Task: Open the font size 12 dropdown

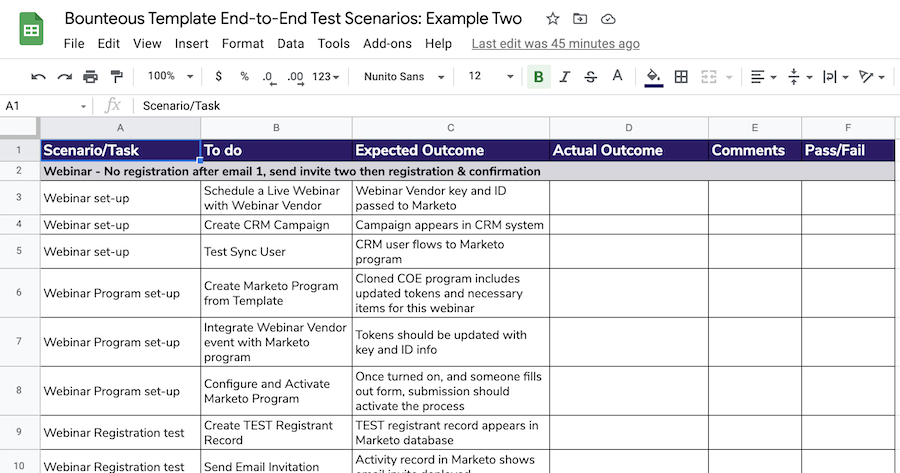Action: point(490,76)
